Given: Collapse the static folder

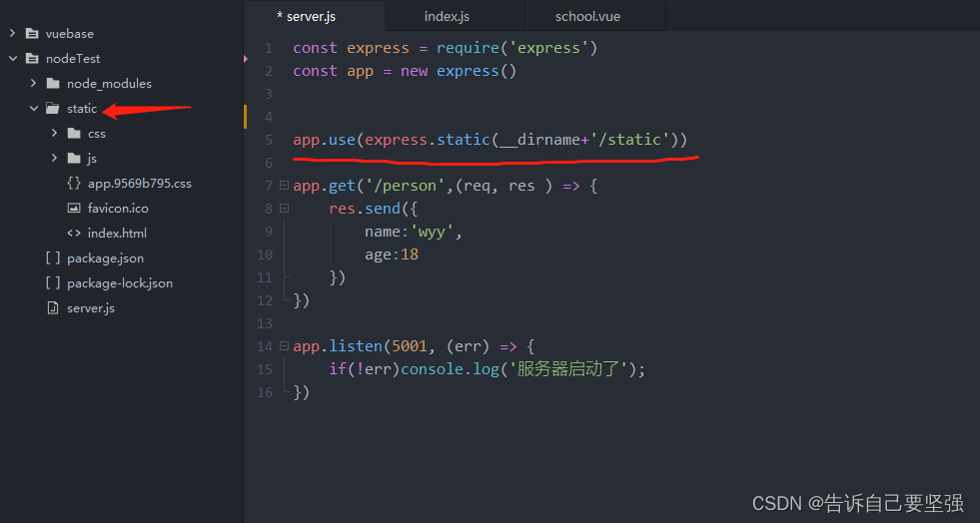Looking at the screenshot, I should pos(34,108).
